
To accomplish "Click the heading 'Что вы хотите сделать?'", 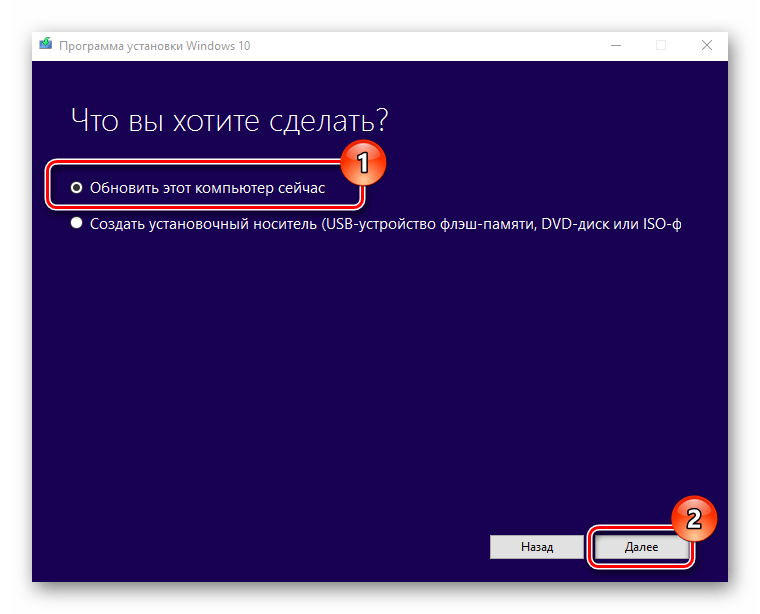I will click(x=229, y=121).
